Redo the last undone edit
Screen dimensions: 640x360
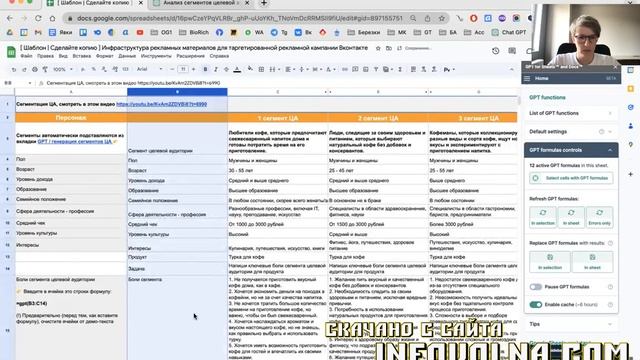click(24, 70)
